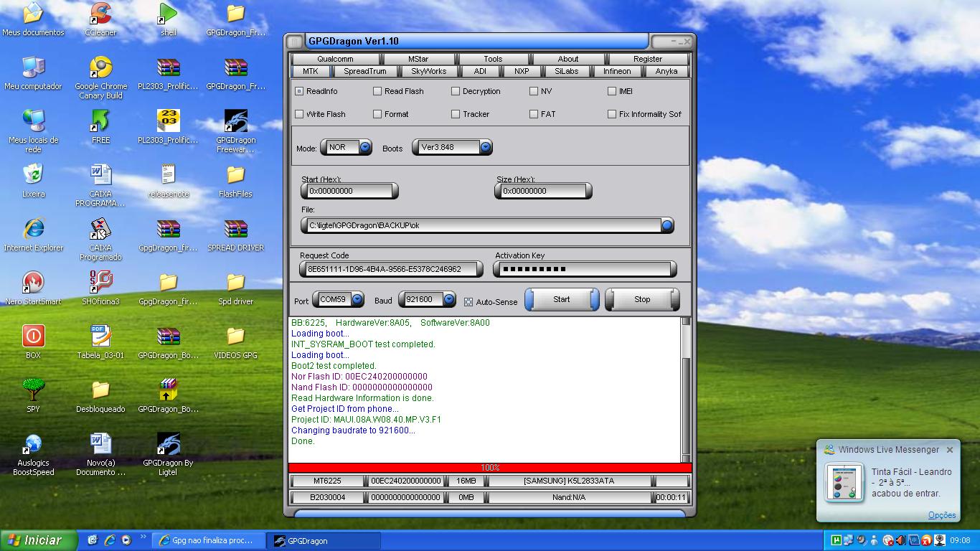Open the Register tab
The height and width of the screenshot is (551, 980).
tap(648, 59)
